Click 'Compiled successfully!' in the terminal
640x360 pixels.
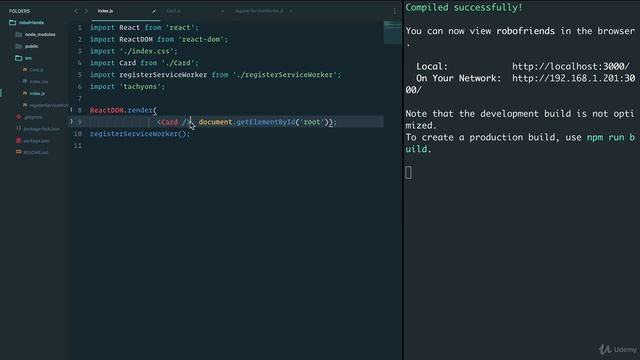click(x=464, y=7)
